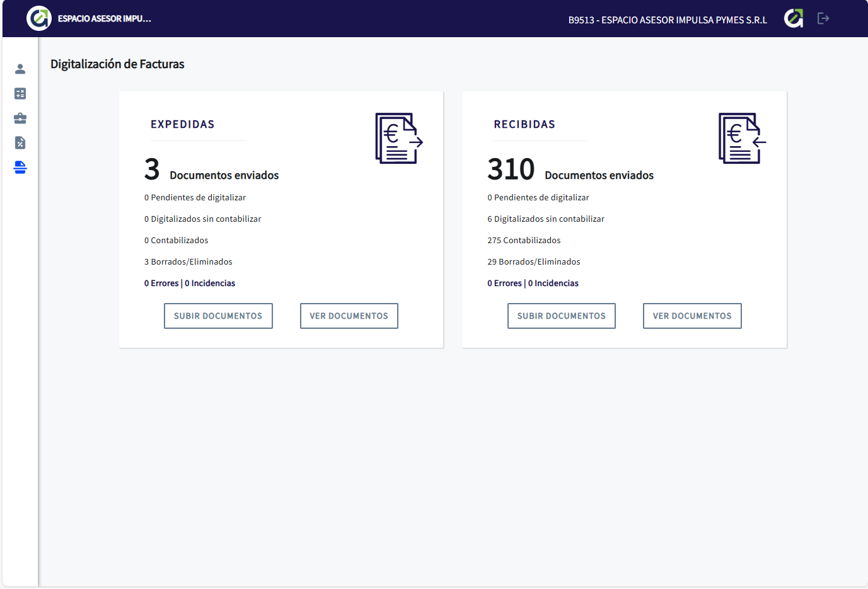This screenshot has width=868, height=589.
Task: Open the user profile sidebar icon
Action: tap(20, 69)
